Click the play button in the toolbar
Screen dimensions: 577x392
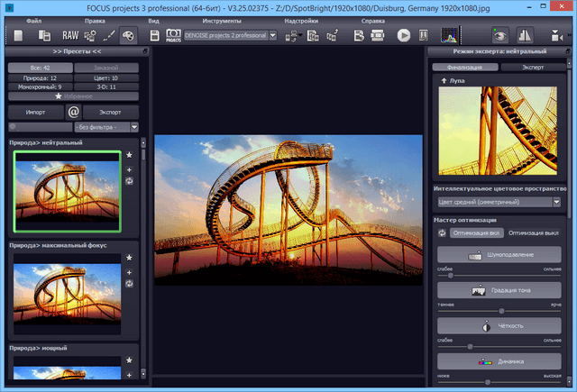coord(403,35)
